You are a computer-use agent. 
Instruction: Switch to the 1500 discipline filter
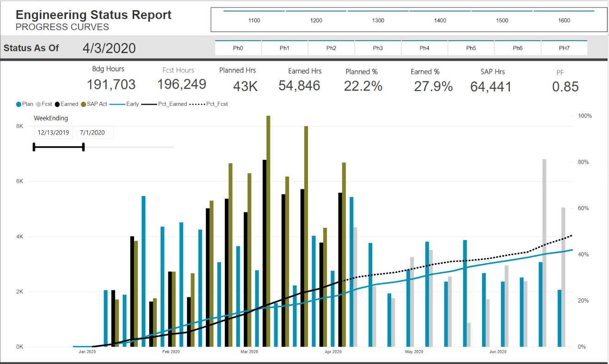[x=502, y=20]
